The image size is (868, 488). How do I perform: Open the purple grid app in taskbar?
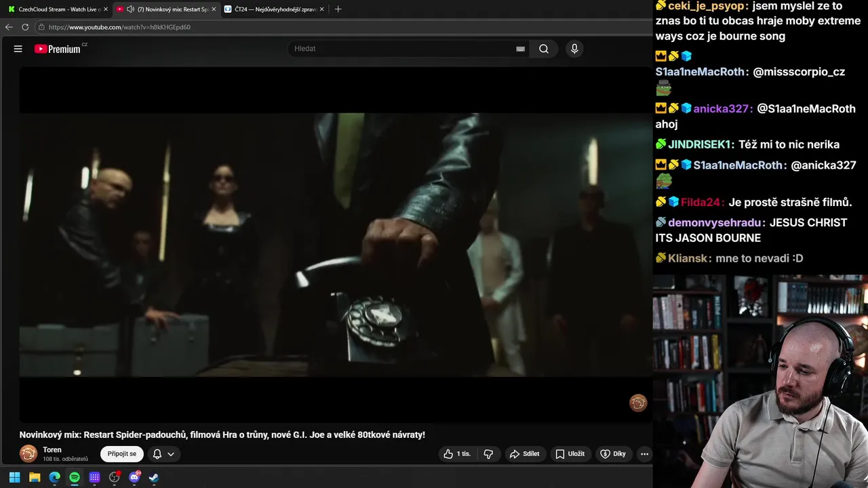94,477
